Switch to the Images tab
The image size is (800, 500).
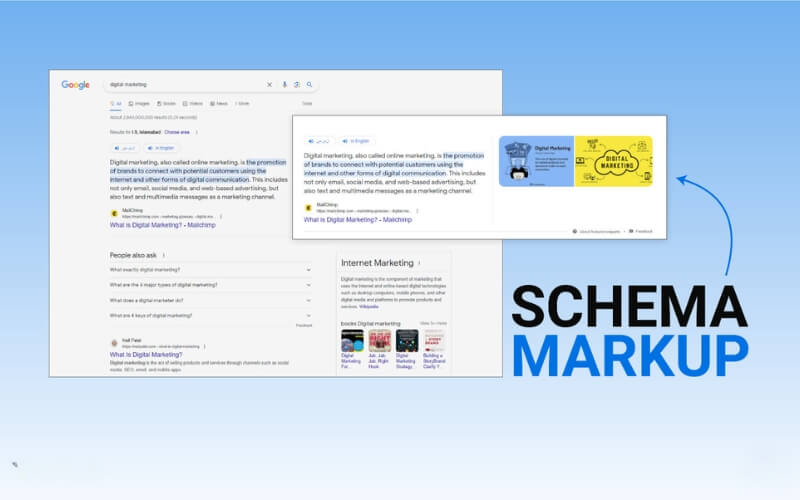[x=139, y=104]
